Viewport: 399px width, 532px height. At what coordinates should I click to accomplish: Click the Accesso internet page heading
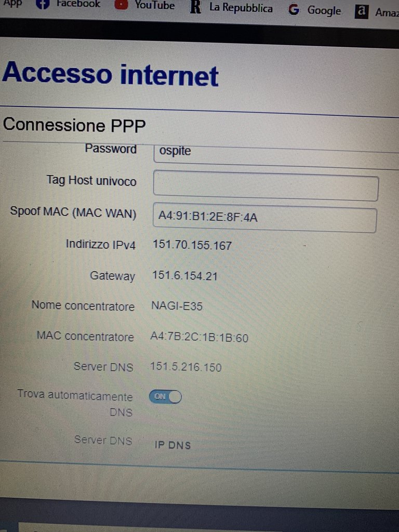click(110, 74)
